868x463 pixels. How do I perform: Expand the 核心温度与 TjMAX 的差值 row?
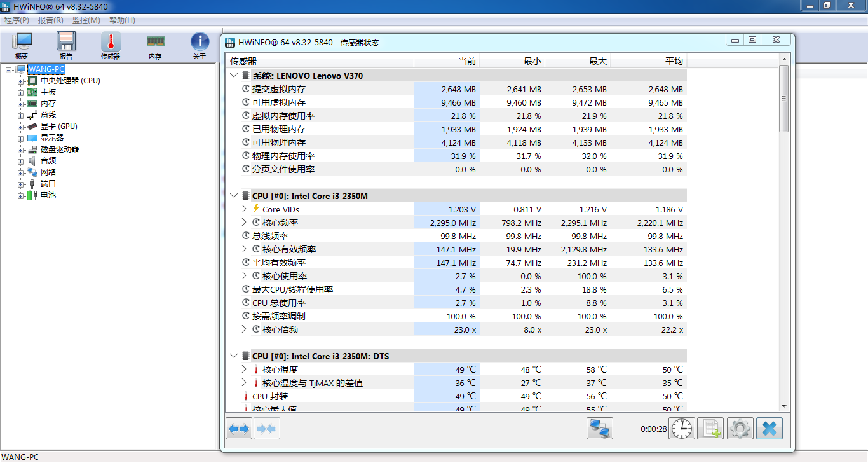click(x=245, y=382)
